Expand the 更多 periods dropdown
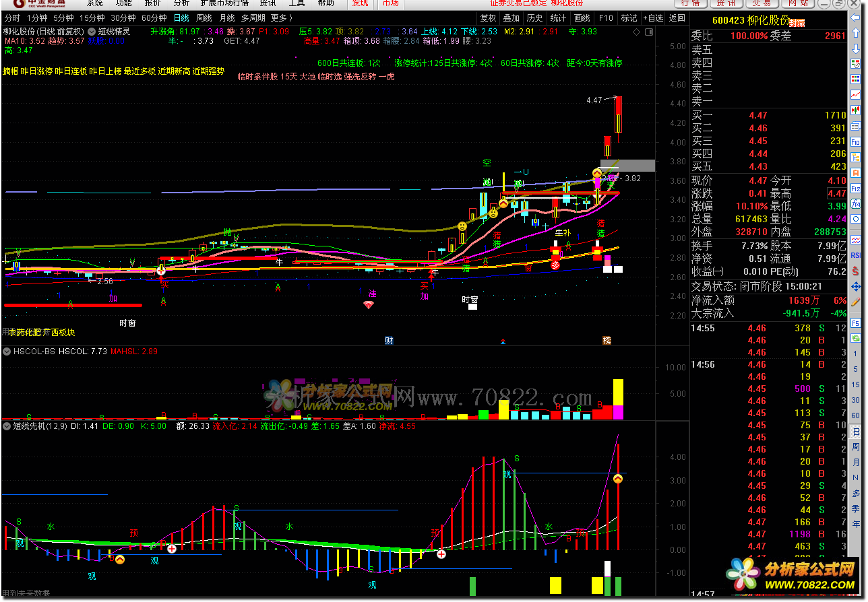868x602 pixels. 281,18
